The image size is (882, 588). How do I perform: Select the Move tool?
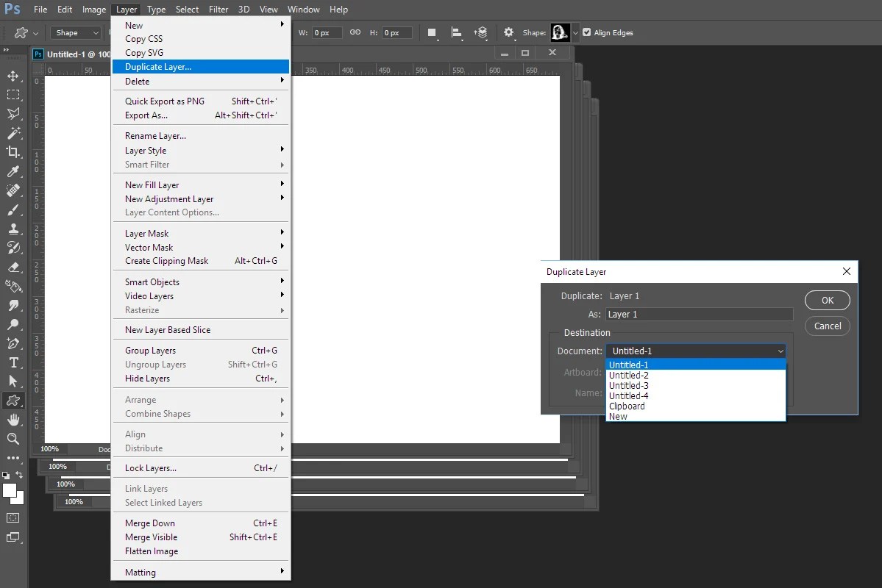(13, 76)
